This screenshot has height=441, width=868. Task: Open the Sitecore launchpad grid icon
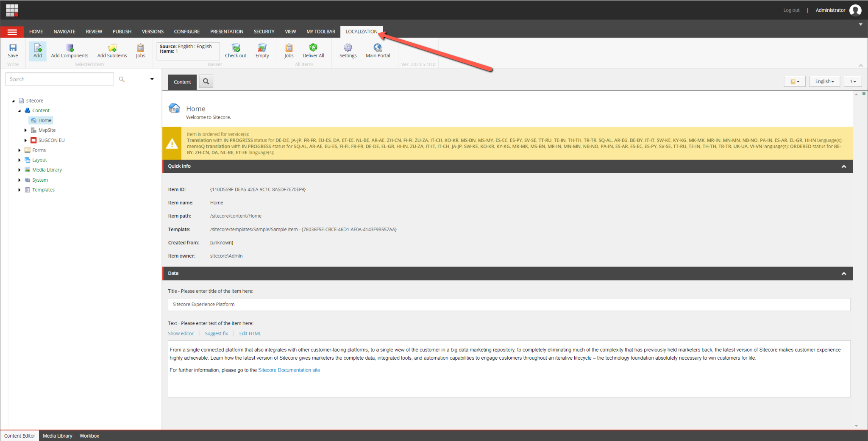tap(12, 10)
